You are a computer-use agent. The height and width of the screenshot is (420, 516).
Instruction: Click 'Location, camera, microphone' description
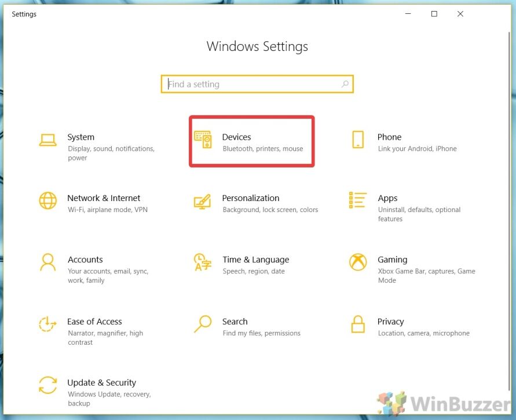[423, 333]
